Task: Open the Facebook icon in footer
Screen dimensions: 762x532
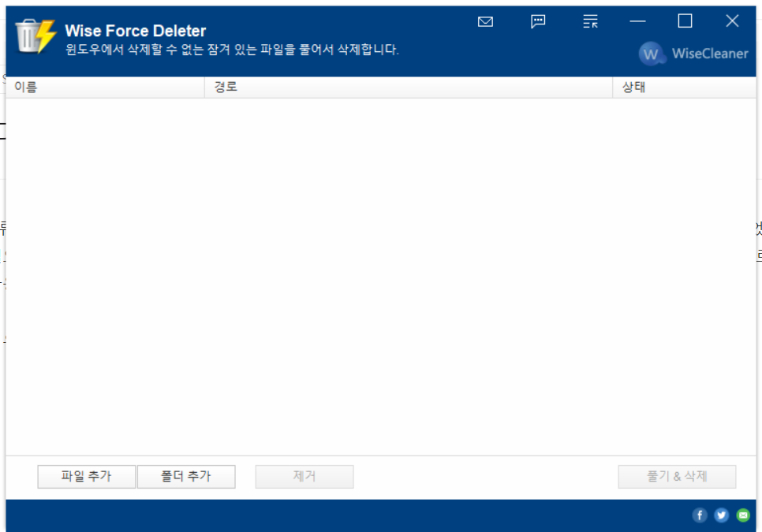Action: [700, 515]
